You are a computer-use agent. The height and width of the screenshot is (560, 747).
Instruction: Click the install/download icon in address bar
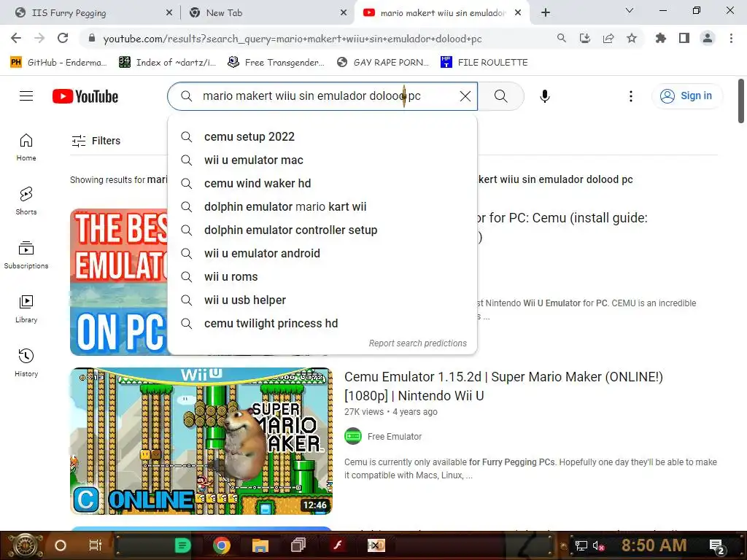[x=585, y=38]
